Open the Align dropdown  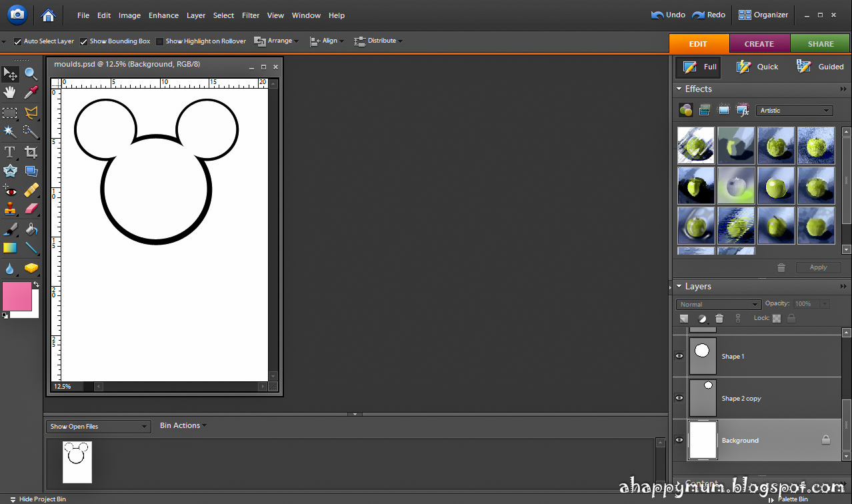(327, 41)
